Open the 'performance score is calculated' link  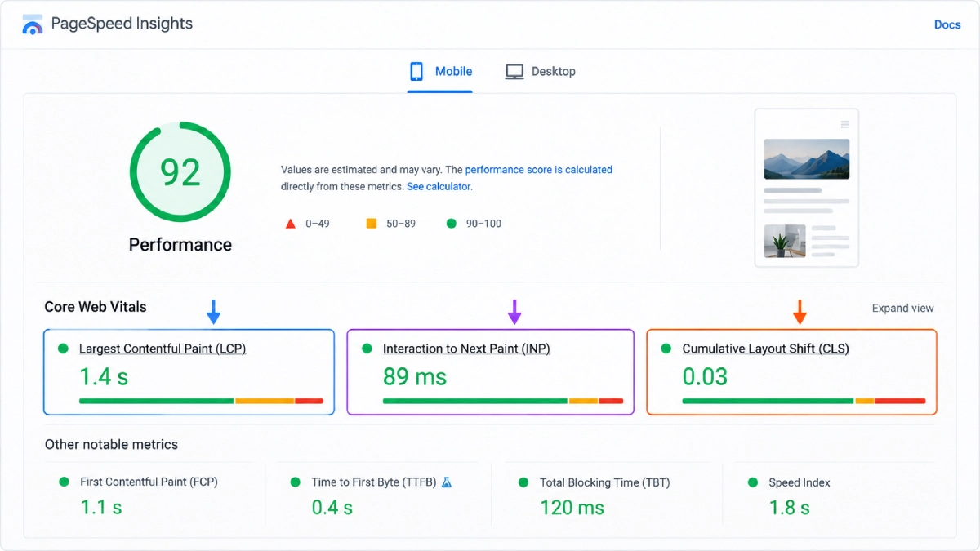539,170
